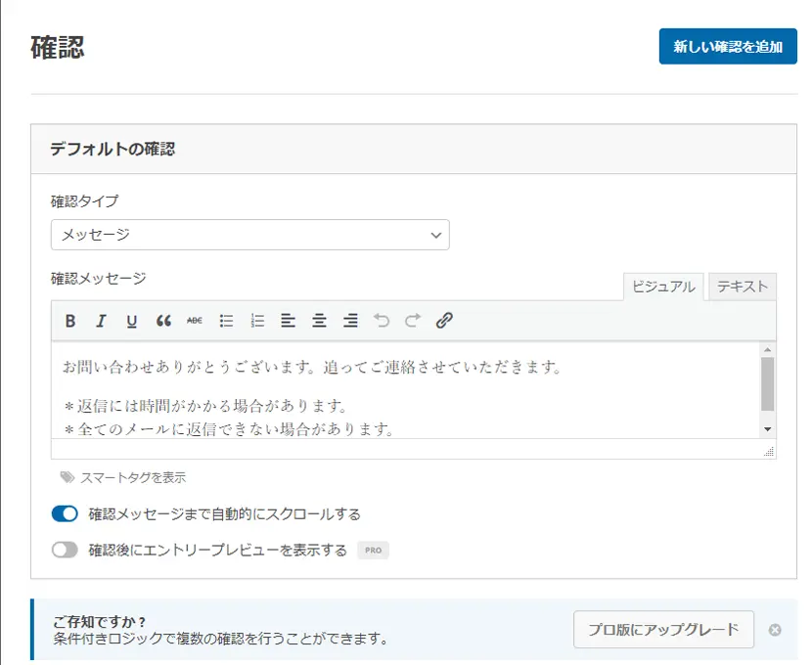The width and height of the screenshot is (812, 665).
Task: Create a bulleted list
Action: click(226, 321)
